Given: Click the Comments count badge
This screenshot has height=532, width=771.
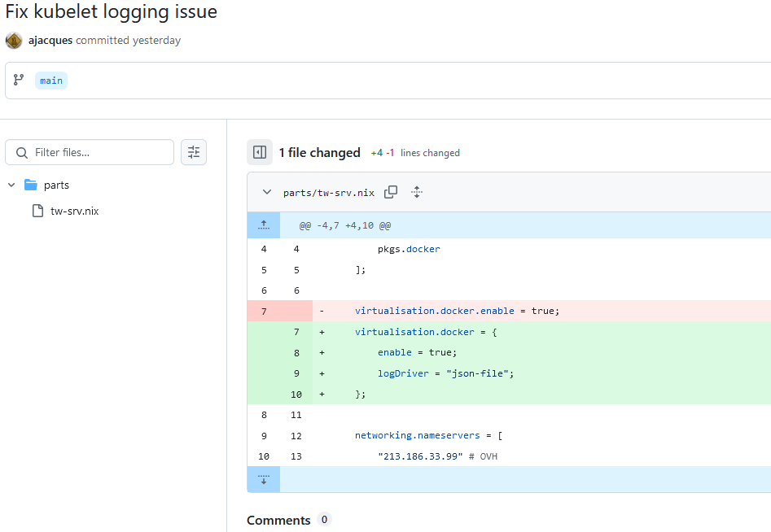Looking at the screenshot, I should point(324,520).
